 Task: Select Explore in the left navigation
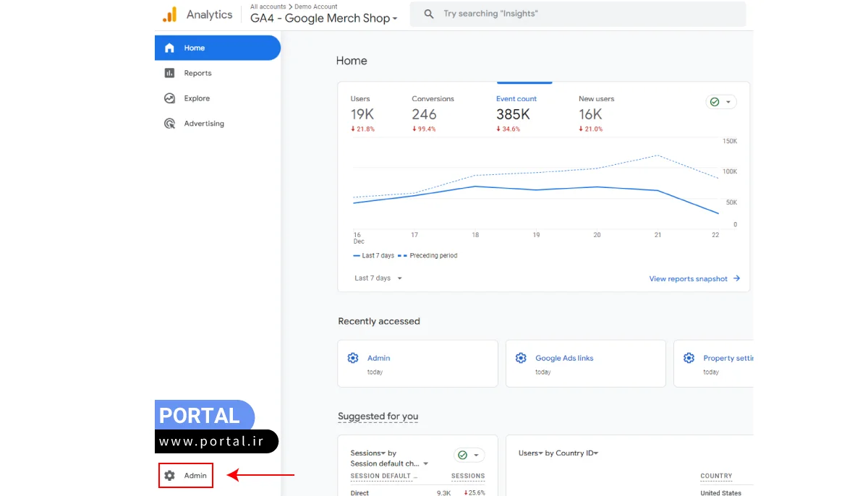pyautogui.click(x=197, y=98)
